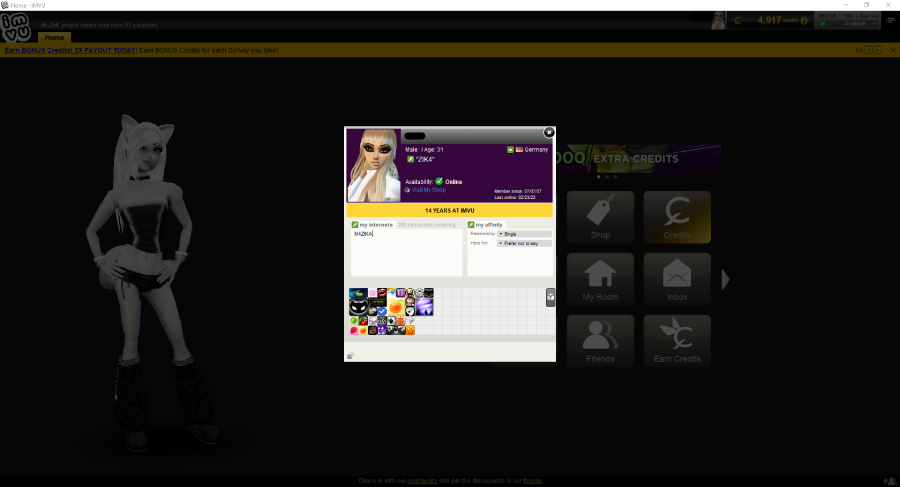
Task: Close the profile card popup
Action: [x=549, y=132]
